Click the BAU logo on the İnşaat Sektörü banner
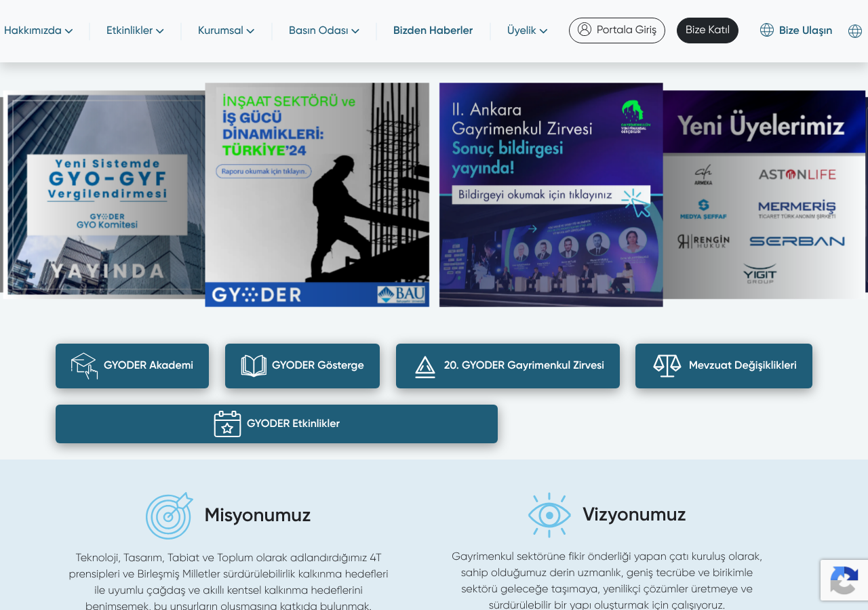The height and width of the screenshot is (610, 868). click(403, 294)
